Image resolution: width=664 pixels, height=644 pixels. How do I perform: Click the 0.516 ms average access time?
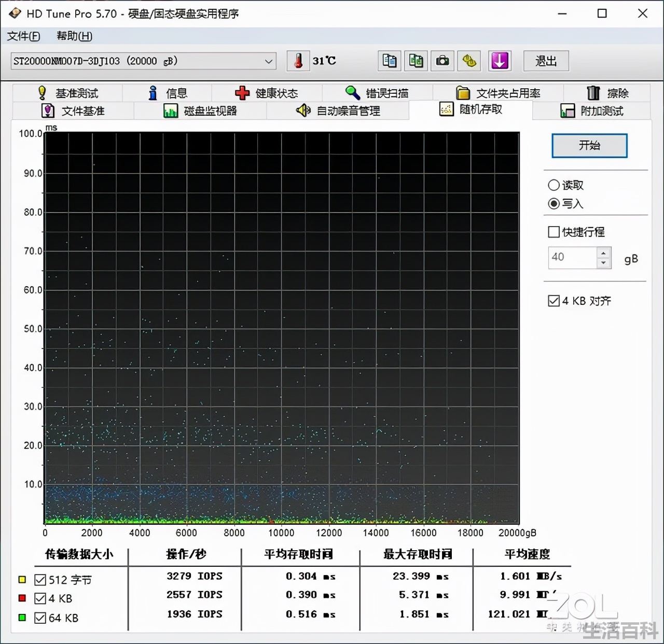pos(311,614)
